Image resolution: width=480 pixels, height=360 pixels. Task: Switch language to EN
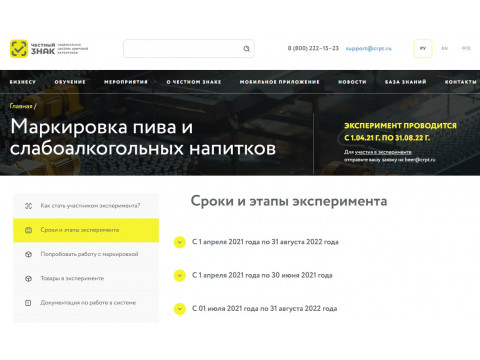445,49
